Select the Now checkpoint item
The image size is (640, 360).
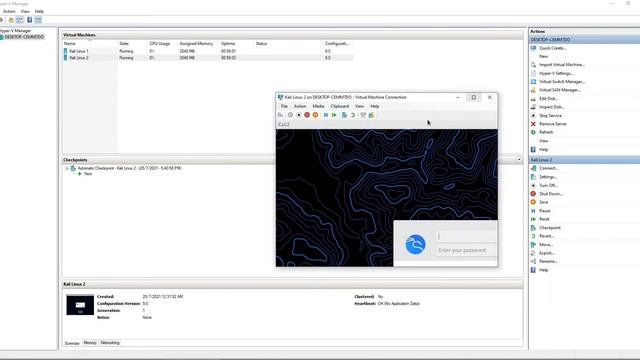pos(88,174)
